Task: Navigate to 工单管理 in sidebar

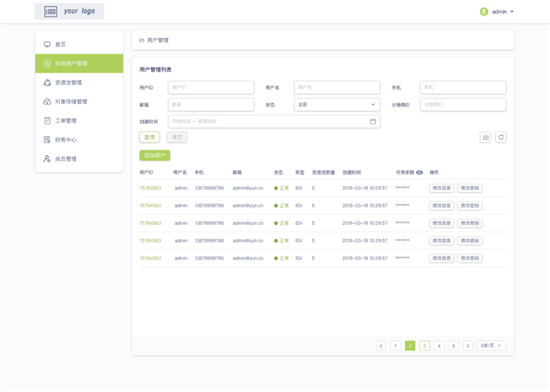Action: click(x=79, y=121)
